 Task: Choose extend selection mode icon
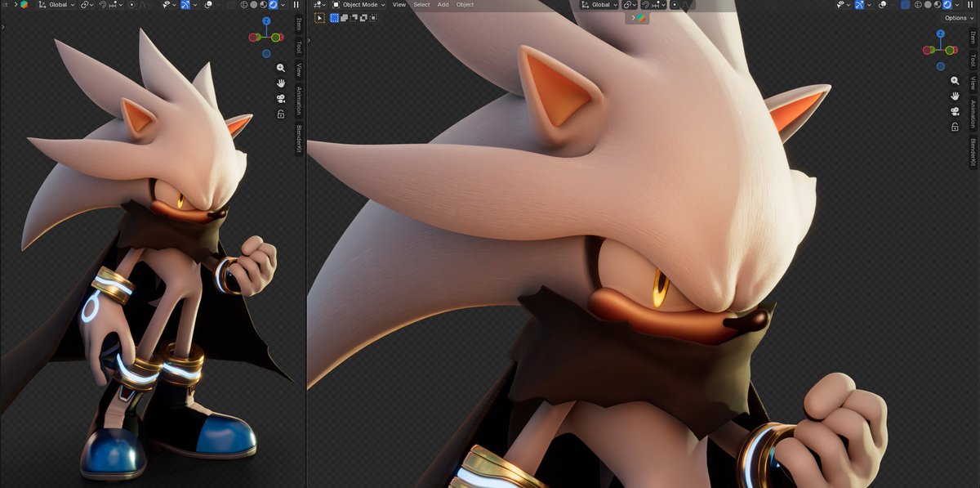[344, 17]
